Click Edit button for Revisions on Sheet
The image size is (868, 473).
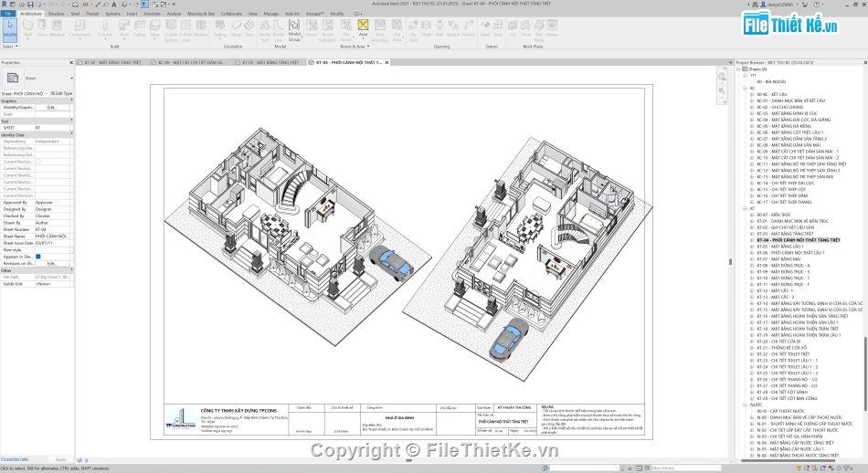[x=52, y=264]
